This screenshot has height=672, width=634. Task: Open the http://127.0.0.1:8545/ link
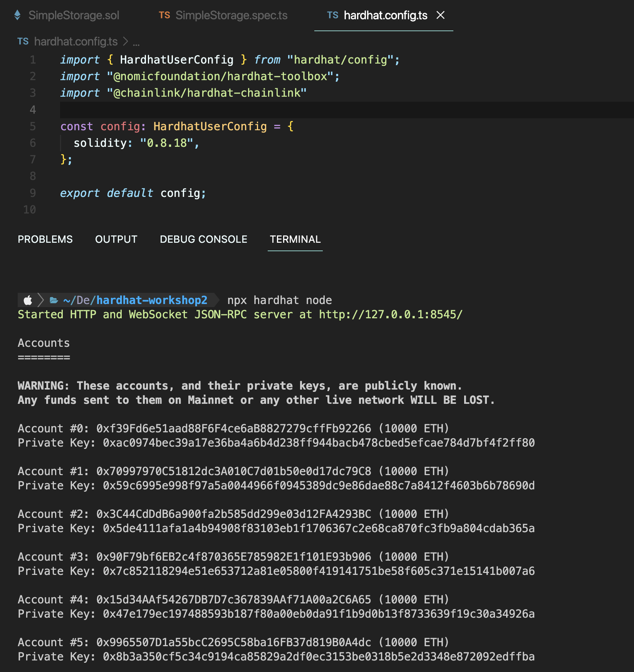click(391, 314)
